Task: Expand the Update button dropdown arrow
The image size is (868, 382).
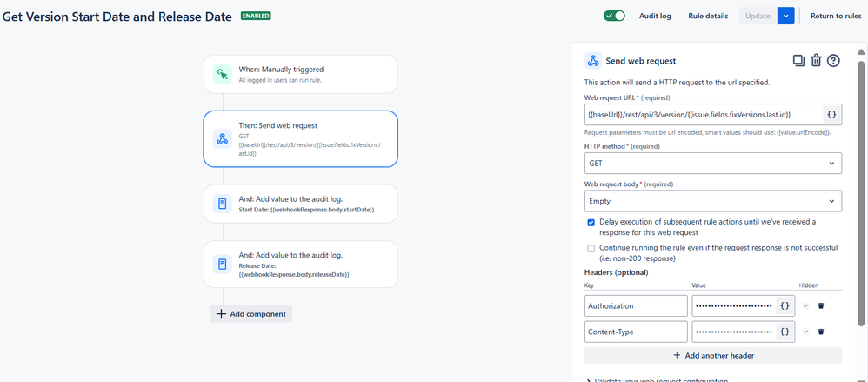Action: point(786,16)
